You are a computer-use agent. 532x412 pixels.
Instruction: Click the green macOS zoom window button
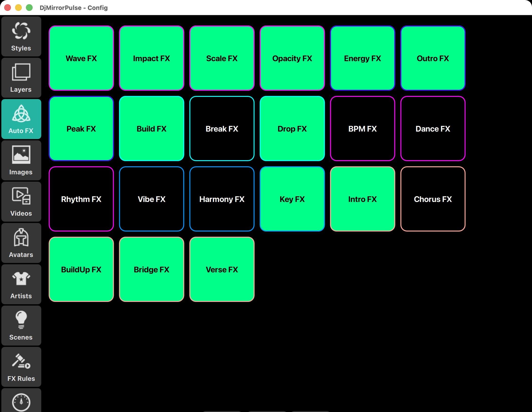tap(29, 8)
